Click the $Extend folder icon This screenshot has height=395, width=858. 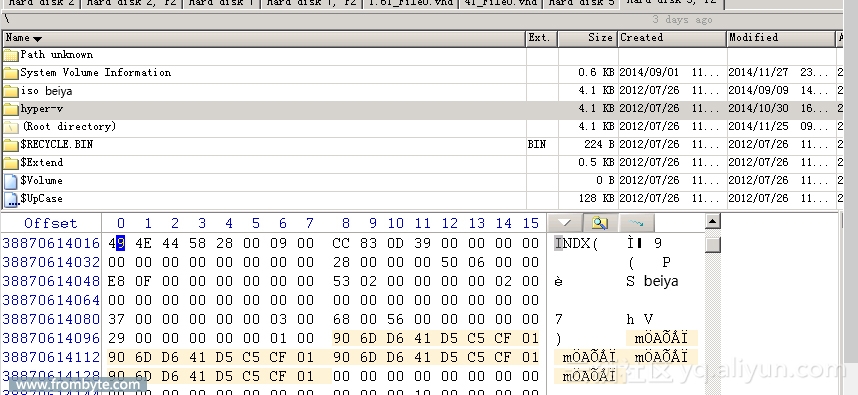10,164
